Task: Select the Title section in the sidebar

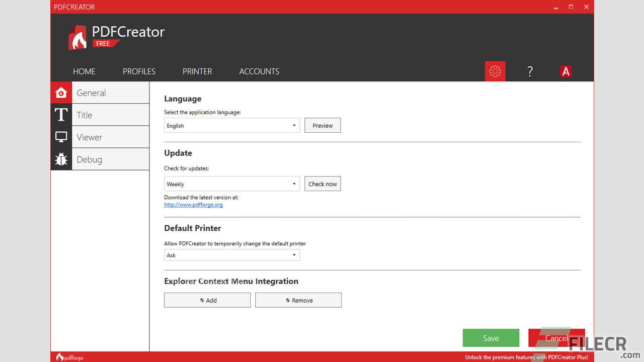Action: (84, 115)
